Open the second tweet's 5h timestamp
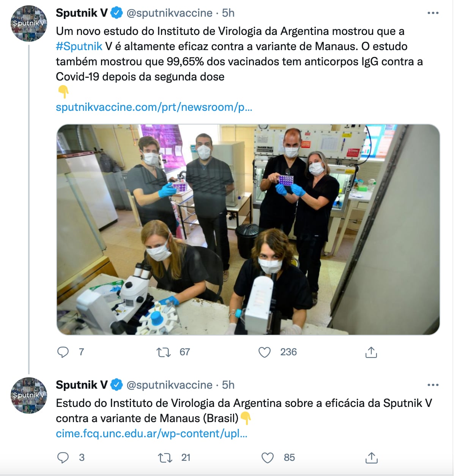Image resolution: width=454 pixels, height=476 pixels. (228, 385)
